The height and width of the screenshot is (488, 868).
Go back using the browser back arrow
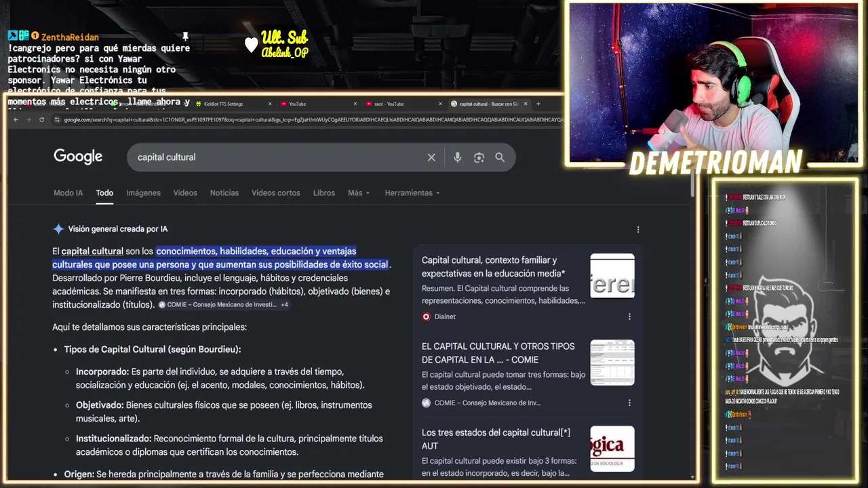(x=17, y=120)
